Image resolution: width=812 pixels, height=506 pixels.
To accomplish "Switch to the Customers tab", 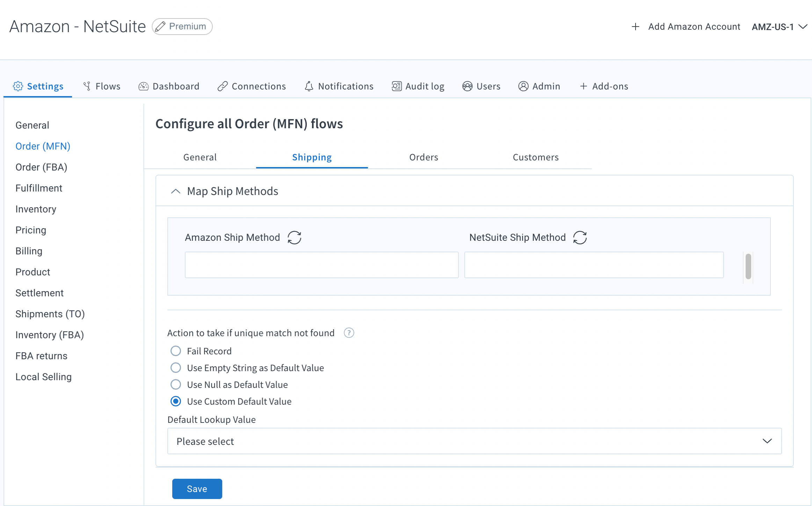I will (535, 156).
